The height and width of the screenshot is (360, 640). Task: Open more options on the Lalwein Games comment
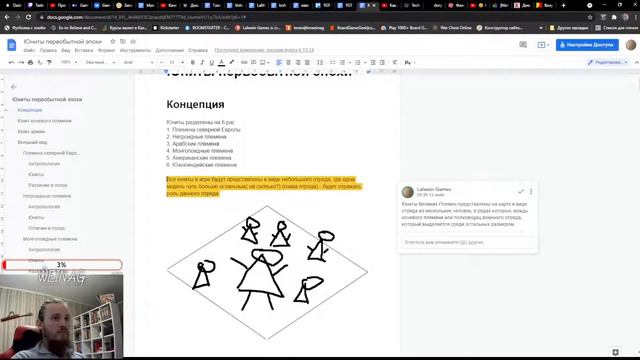click(531, 191)
